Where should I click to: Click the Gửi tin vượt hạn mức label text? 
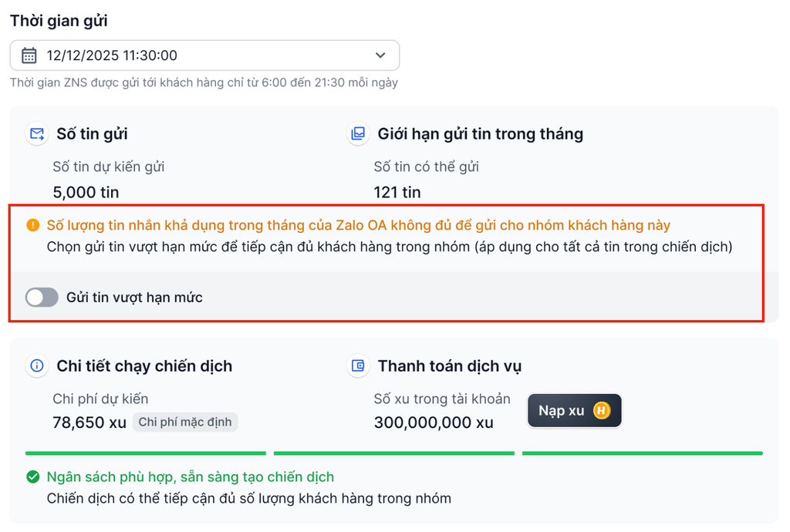[134, 297]
